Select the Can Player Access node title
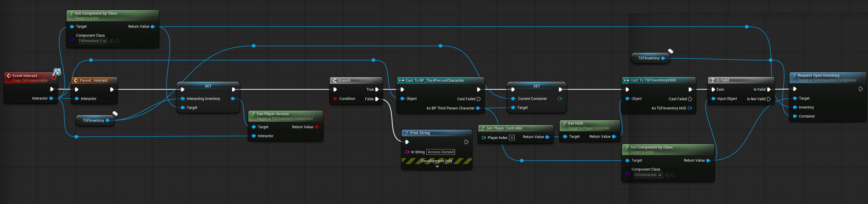868x204 pixels. [x=272, y=114]
